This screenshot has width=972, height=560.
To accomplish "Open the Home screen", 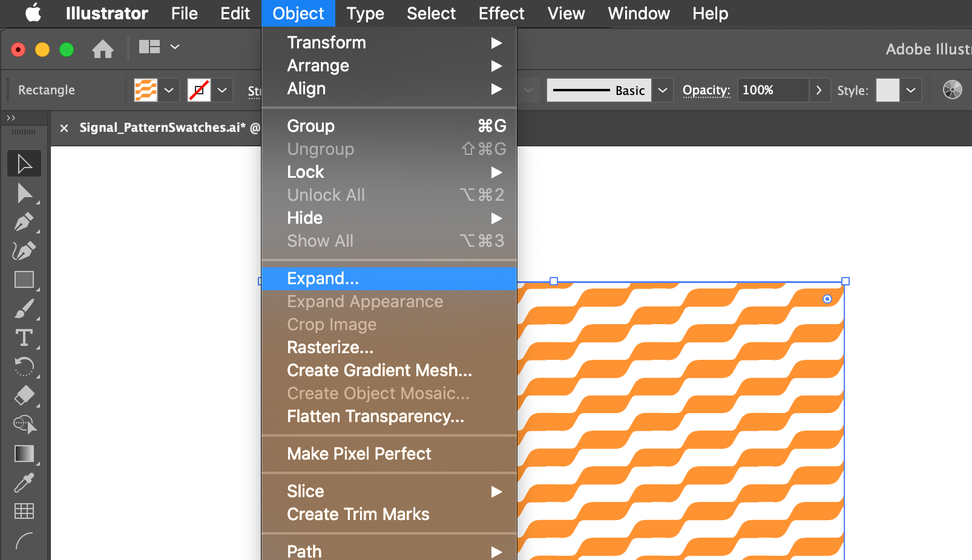I will click(x=103, y=48).
